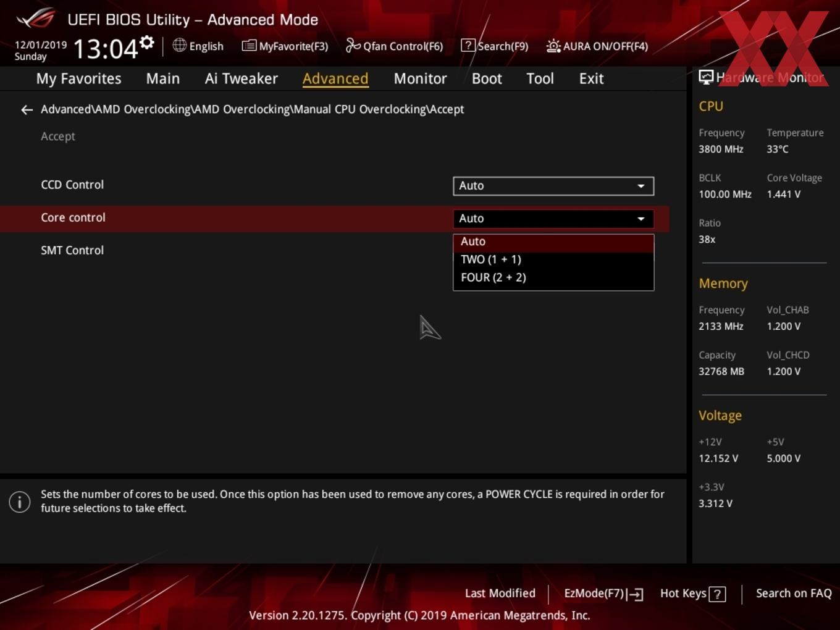
Task: Click CPU temperature value 33°C
Action: pos(778,149)
